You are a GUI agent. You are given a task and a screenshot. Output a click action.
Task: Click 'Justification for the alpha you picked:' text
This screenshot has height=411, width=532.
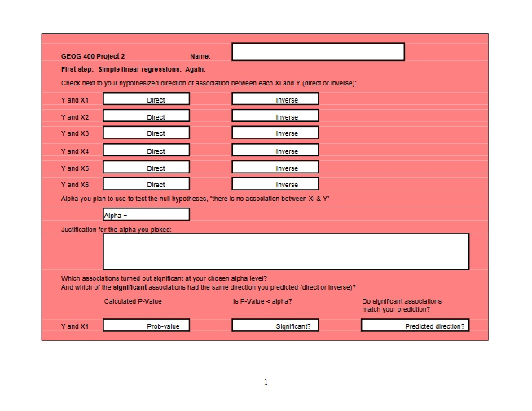click(116, 230)
